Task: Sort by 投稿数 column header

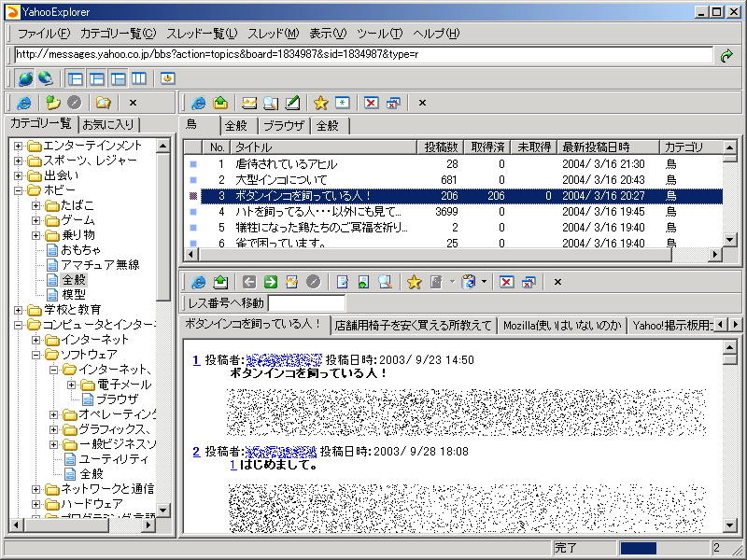Action: [x=441, y=147]
